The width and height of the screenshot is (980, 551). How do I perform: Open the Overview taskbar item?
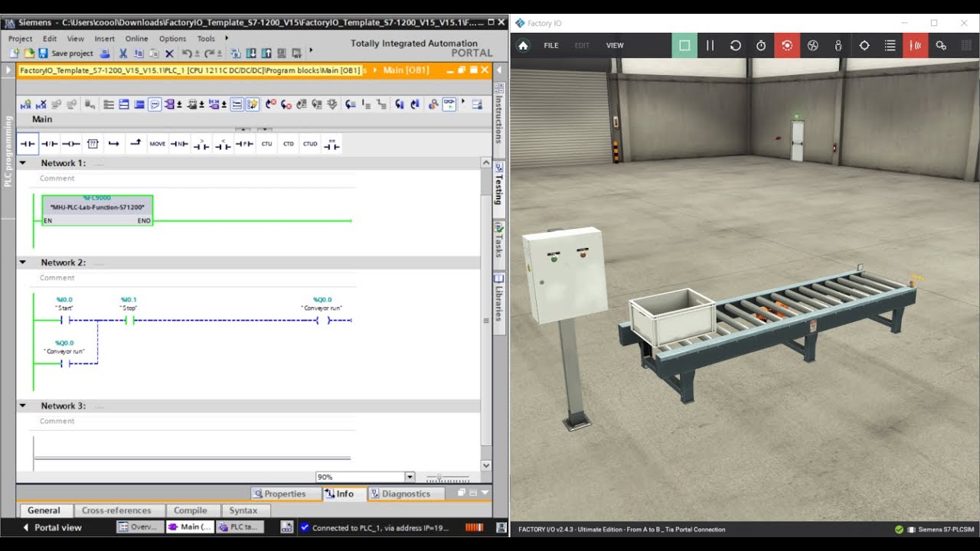pyautogui.click(x=139, y=527)
